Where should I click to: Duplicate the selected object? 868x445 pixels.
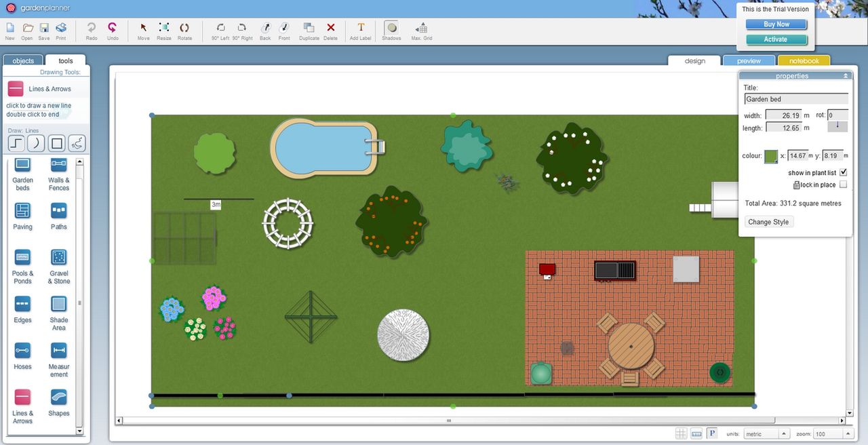[x=309, y=31]
